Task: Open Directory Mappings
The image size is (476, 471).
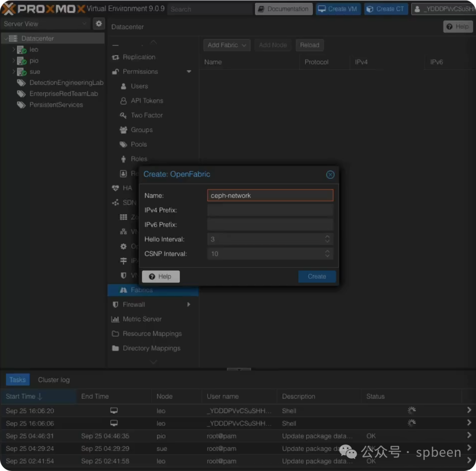Action: (x=152, y=348)
